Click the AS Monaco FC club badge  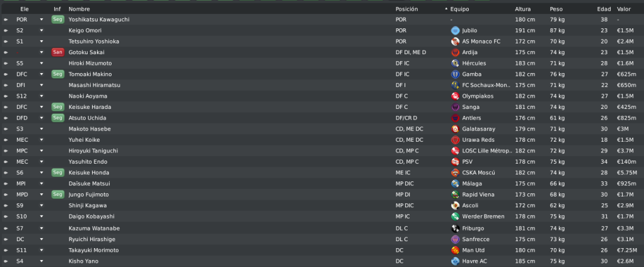[x=455, y=42]
